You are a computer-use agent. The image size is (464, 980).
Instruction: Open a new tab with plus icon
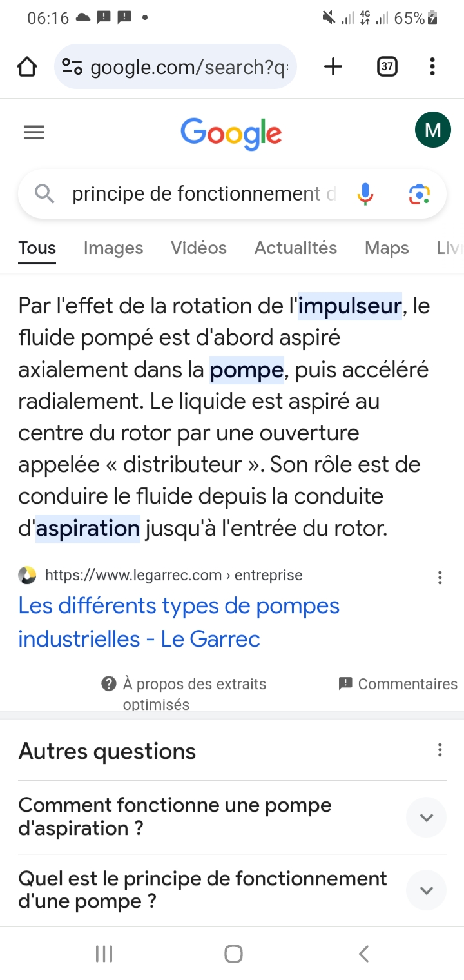pos(333,66)
